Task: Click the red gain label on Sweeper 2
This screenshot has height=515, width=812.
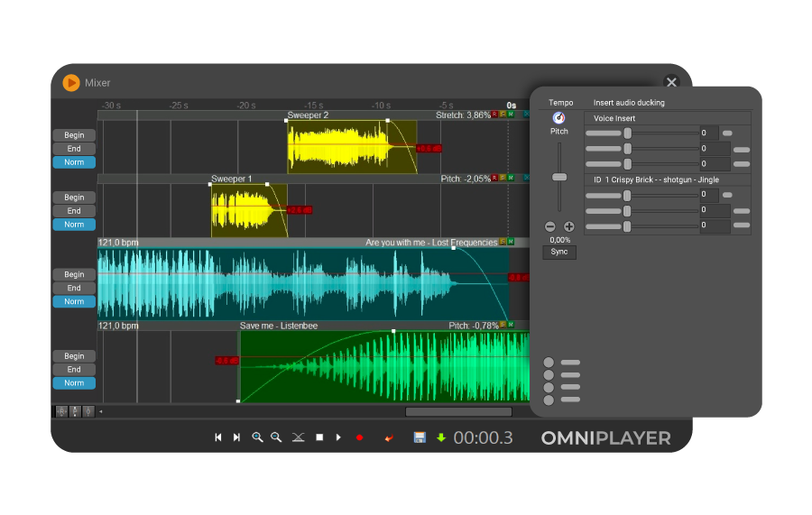Action: (x=429, y=149)
